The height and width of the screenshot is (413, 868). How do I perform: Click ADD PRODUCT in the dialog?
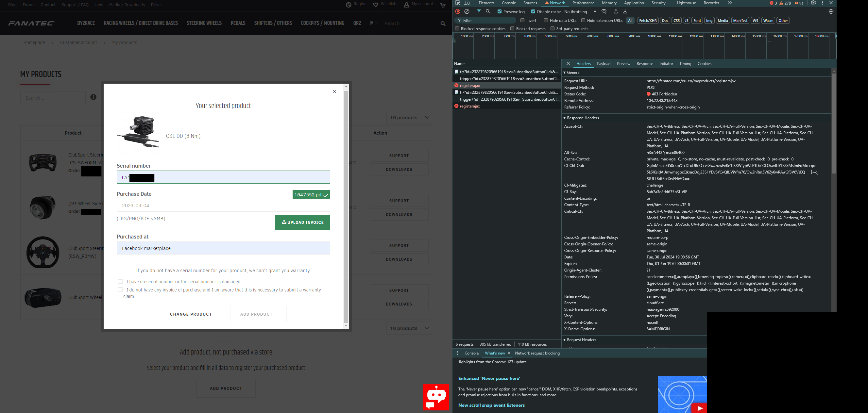(259, 314)
